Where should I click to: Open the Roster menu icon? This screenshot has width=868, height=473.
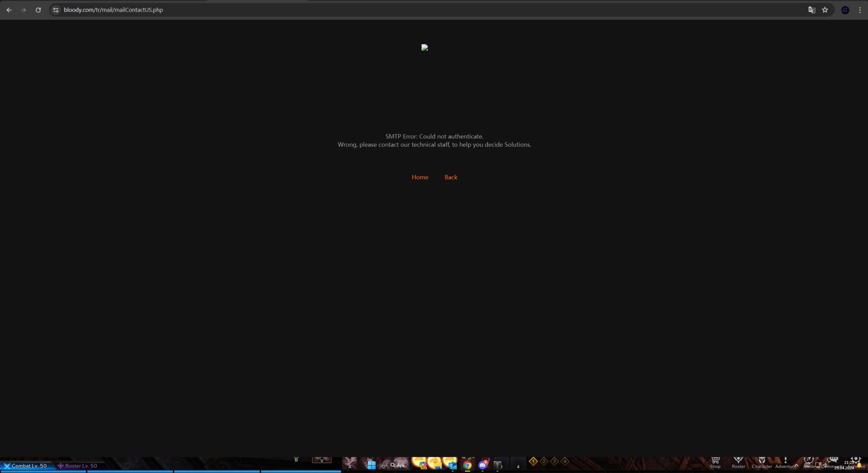point(738,462)
